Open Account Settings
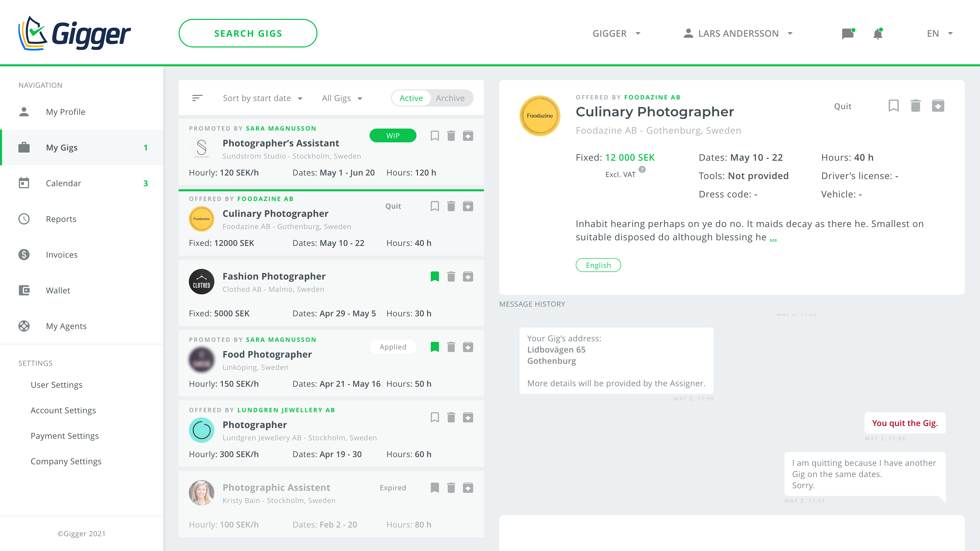Screen dimensions: 980x551 (x=63, y=410)
